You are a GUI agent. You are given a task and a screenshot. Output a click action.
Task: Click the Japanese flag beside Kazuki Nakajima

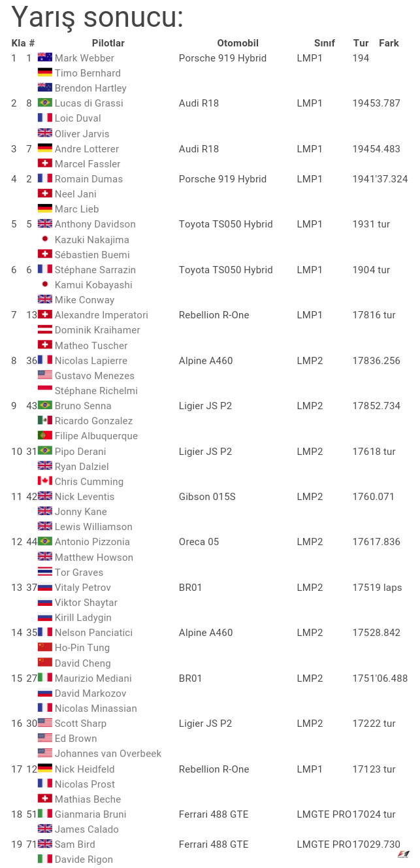point(44,239)
